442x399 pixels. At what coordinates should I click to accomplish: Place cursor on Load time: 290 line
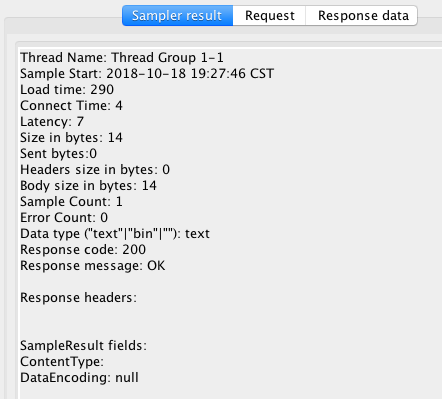point(67,90)
